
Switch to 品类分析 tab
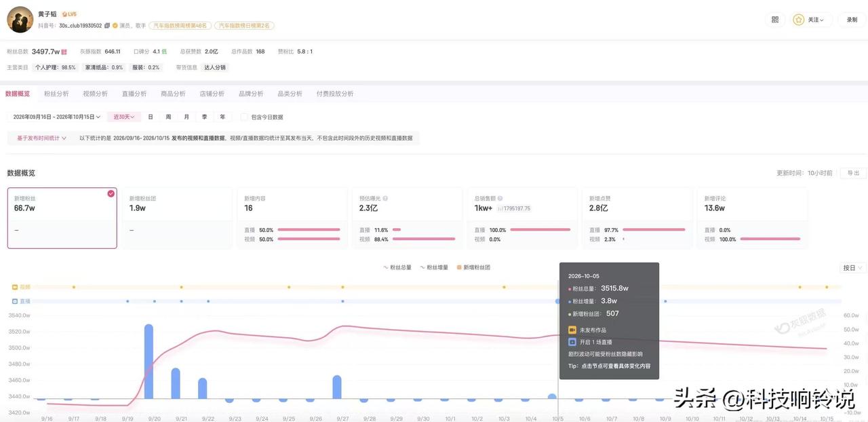coord(290,94)
